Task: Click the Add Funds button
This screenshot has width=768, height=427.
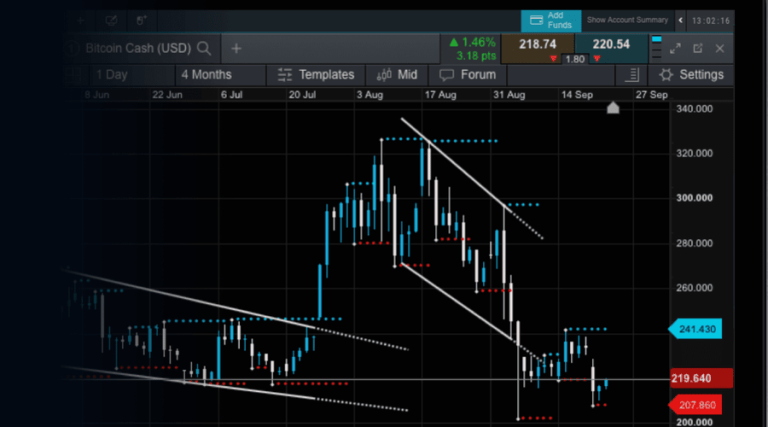Action: pos(551,21)
